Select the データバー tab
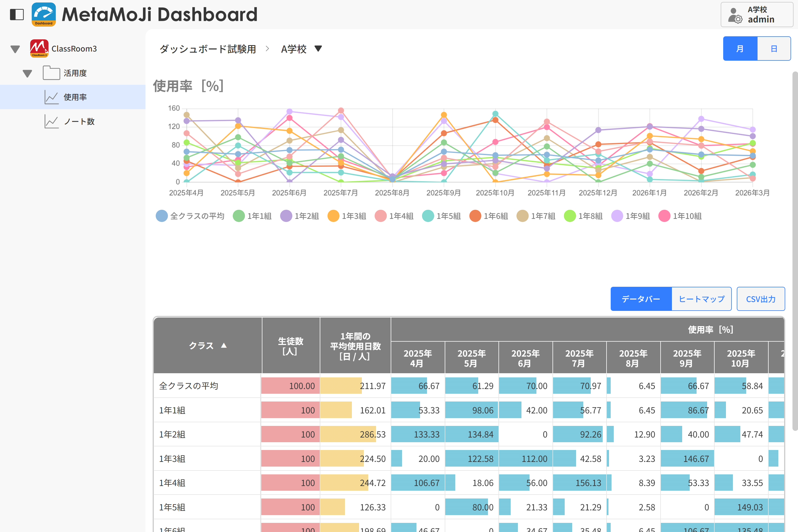Image resolution: width=798 pixels, height=532 pixels. pyautogui.click(x=641, y=299)
